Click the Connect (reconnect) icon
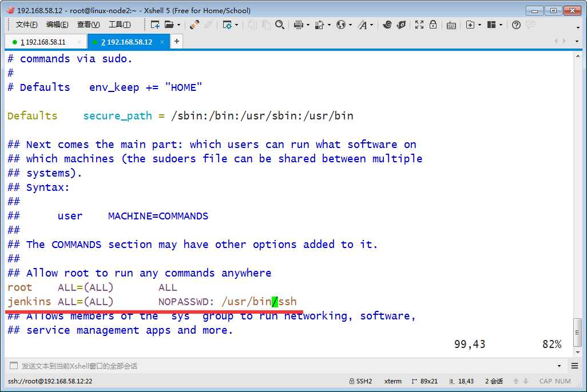587x392 pixels. 195,25
